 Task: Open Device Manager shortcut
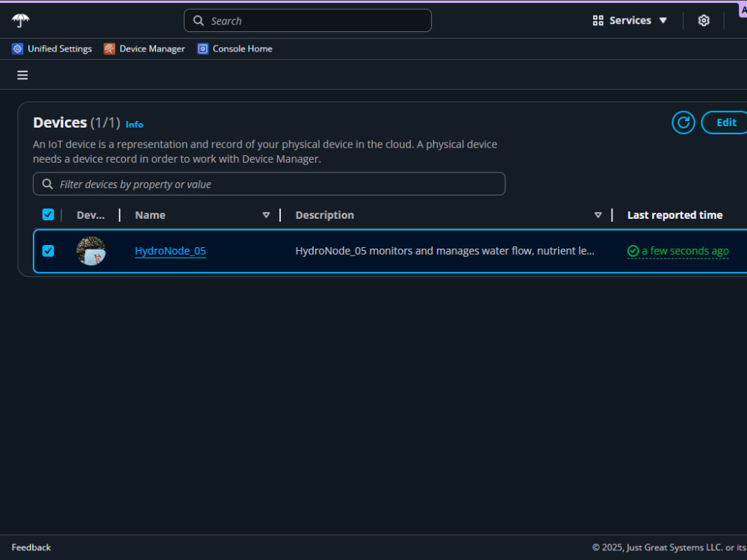click(x=144, y=49)
